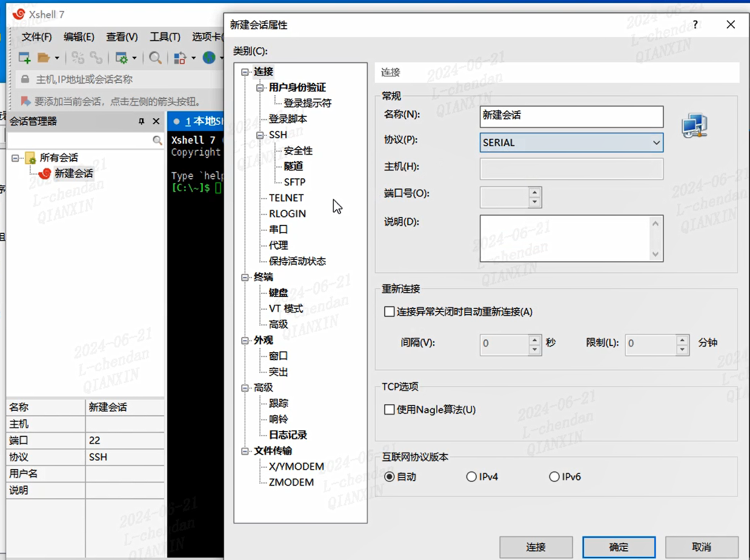Open the dropdown arrow next to layout icon
The height and width of the screenshot is (560, 750).
click(193, 58)
